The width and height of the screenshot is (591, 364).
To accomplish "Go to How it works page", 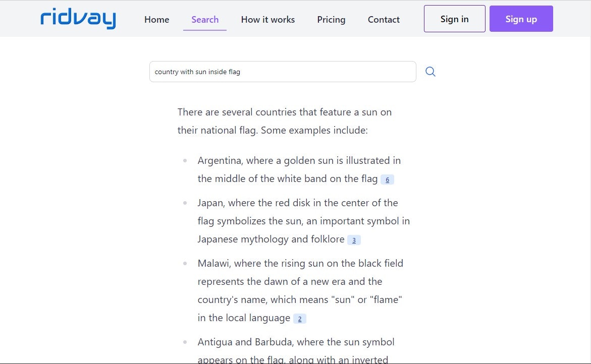I will pos(268,20).
